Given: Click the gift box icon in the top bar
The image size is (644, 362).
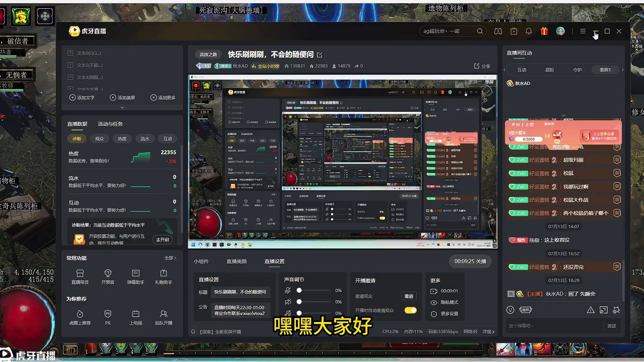Looking at the screenshot, I should [544, 31].
